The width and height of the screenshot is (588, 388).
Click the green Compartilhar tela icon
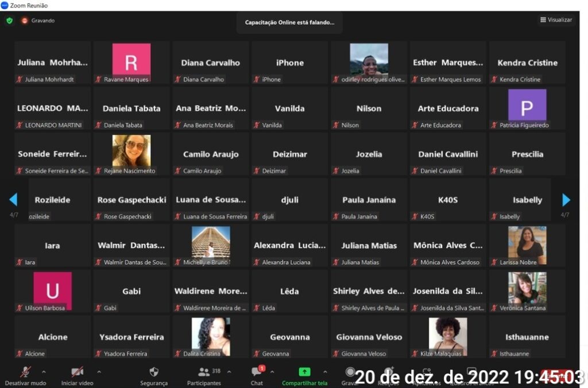[x=304, y=372]
